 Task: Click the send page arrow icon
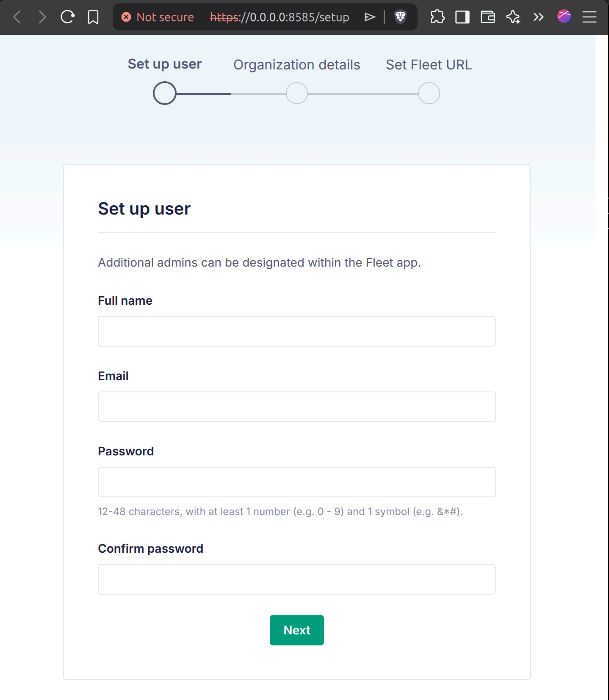tap(370, 17)
